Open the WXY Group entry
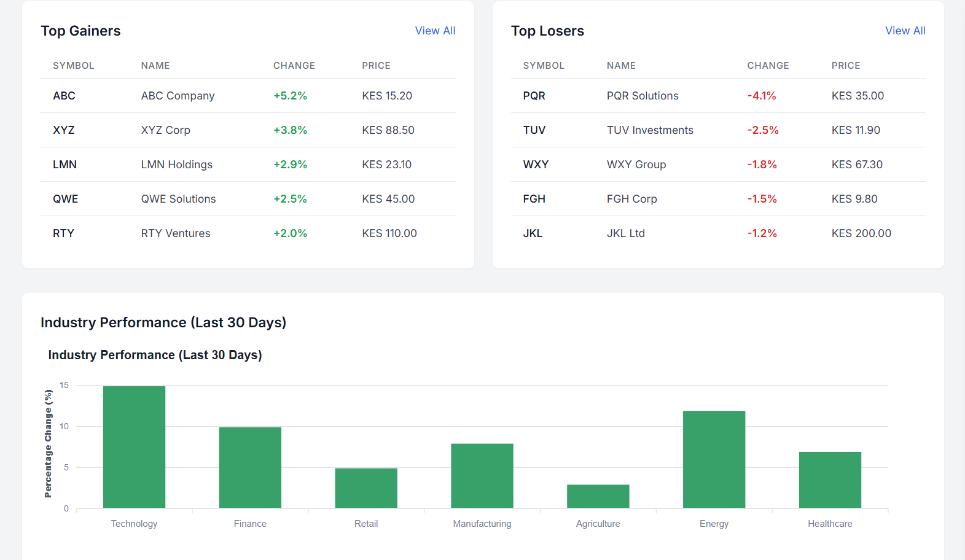Image resolution: width=965 pixels, height=560 pixels. 636,165
